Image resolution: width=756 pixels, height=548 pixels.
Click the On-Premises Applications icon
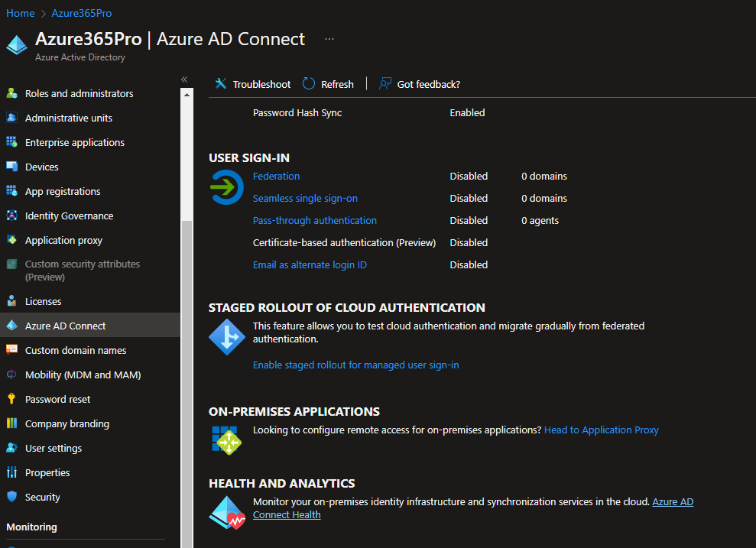(226, 440)
